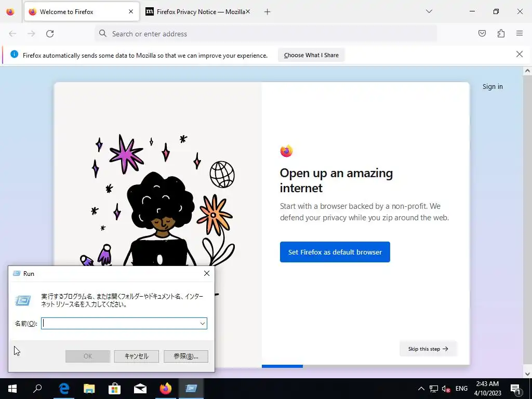Close the Welcome to Firefox tab
The width and height of the screenshot is (532, 399).
pyautogui.click(x=131, y=11)
